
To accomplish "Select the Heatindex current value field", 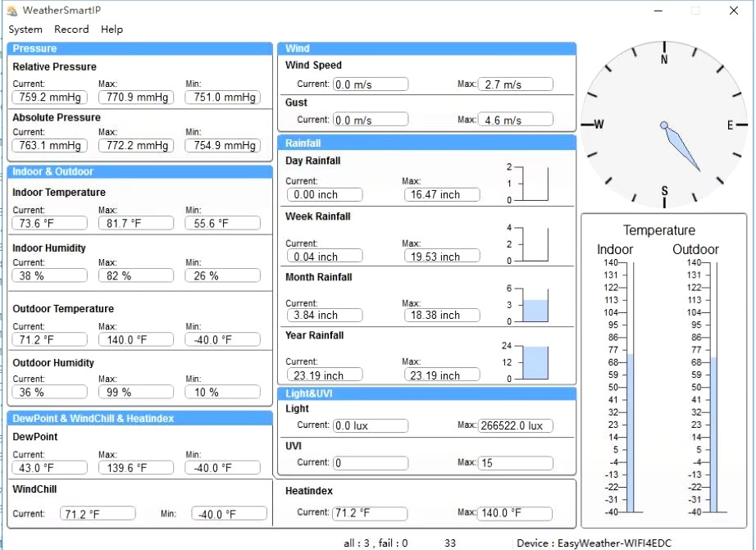I will click(370, 513).
